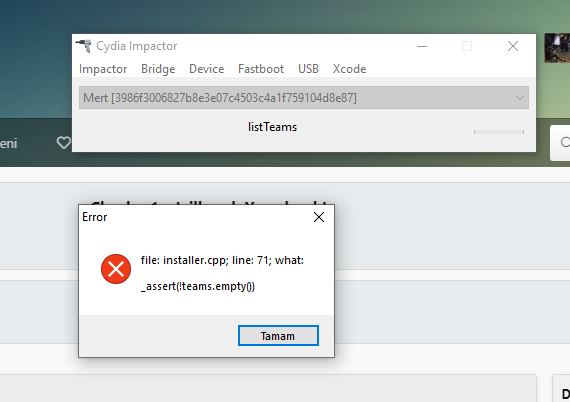The height and width of the screenshot is (402, 570).
Task: Open the Impactor menu
Action: tap(103, 69)
